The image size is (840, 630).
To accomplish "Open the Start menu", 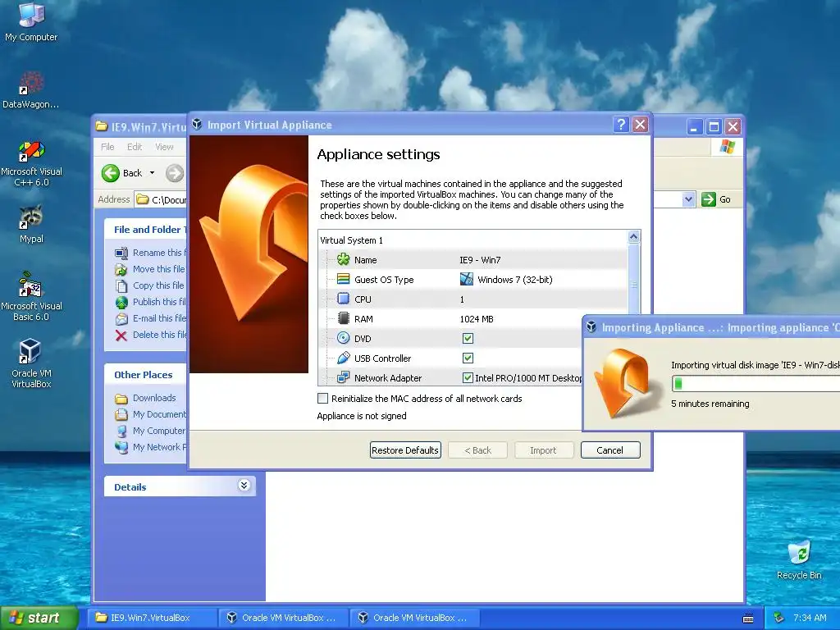I will click(x=38, y=618).
